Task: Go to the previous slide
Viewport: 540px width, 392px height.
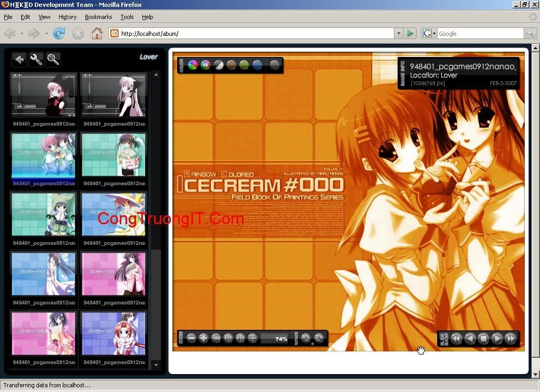Action: 470,339
